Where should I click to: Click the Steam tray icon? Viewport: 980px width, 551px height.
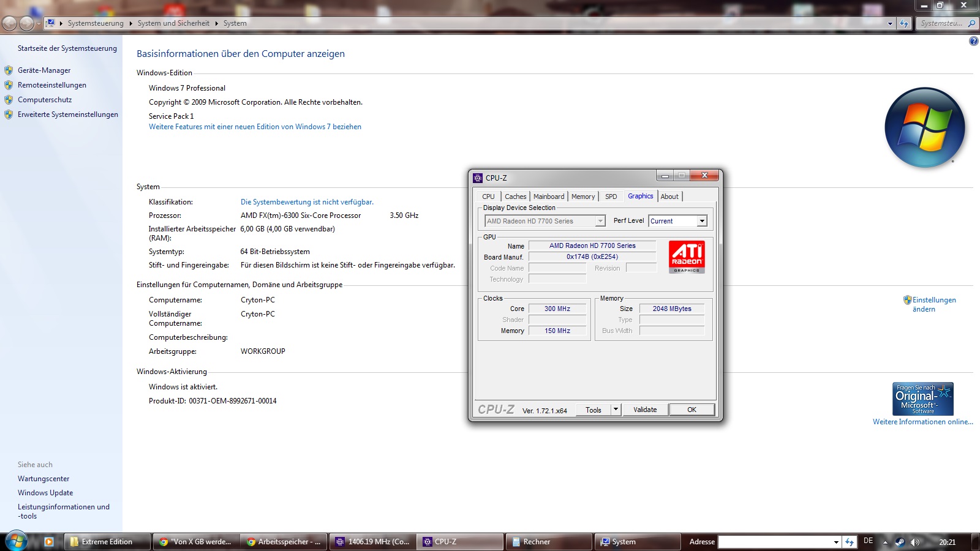[x=900, y=542]
